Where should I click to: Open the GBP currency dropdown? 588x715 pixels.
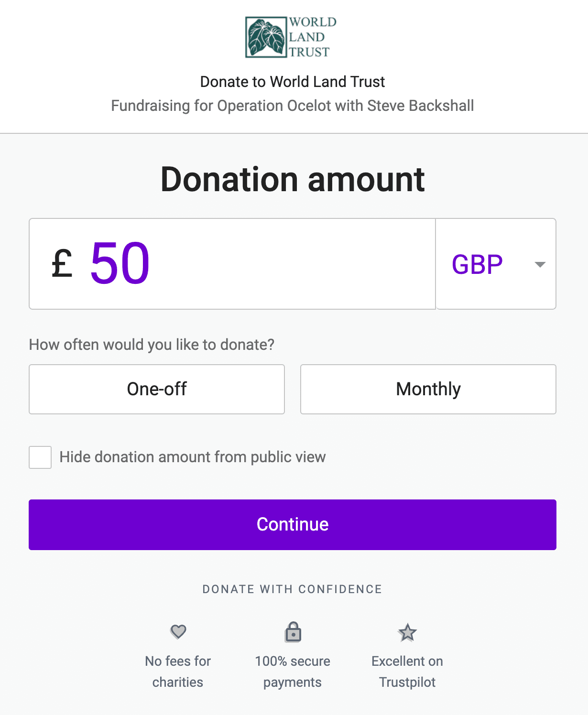coord(496,264)
